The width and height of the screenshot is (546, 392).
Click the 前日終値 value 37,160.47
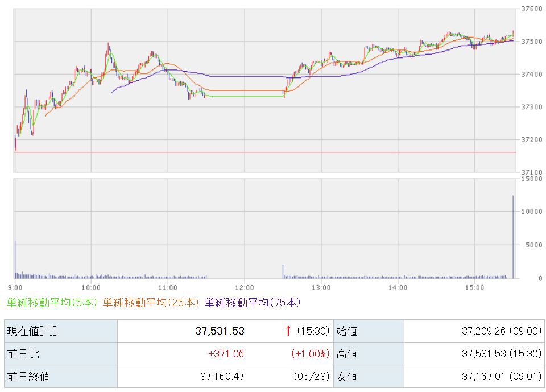(x=222, y=376)
